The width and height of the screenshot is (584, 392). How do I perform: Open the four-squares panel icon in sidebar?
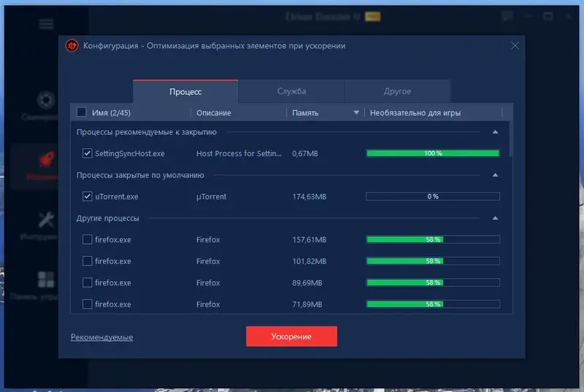click(x=46, y=279)
